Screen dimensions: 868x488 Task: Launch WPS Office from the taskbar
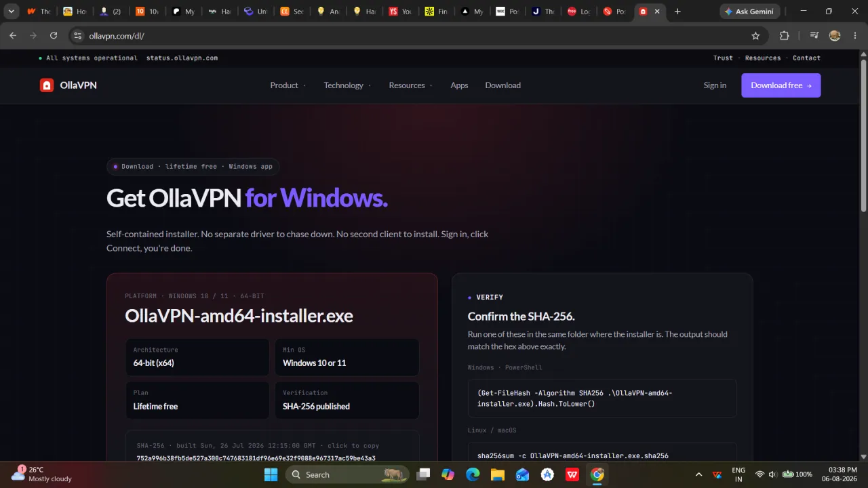click(x=572, y=474)
